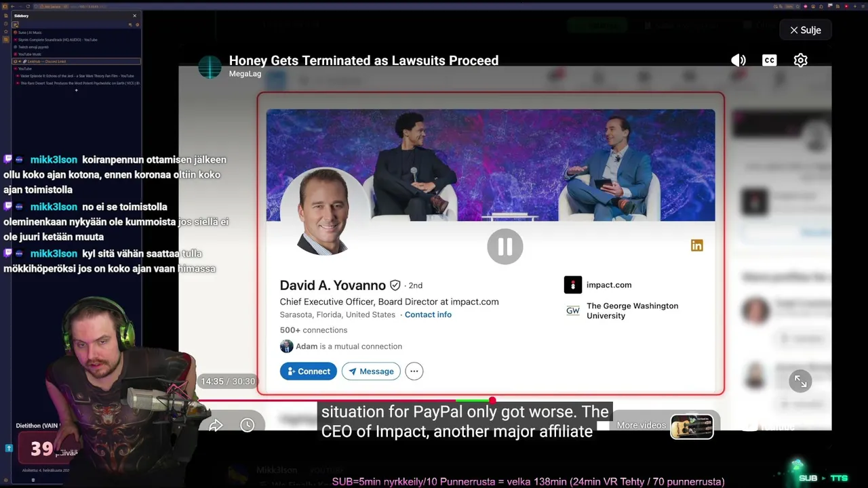
Task: Select the Rare Desert Toad VICE tab
Action: tap(79, 83)
